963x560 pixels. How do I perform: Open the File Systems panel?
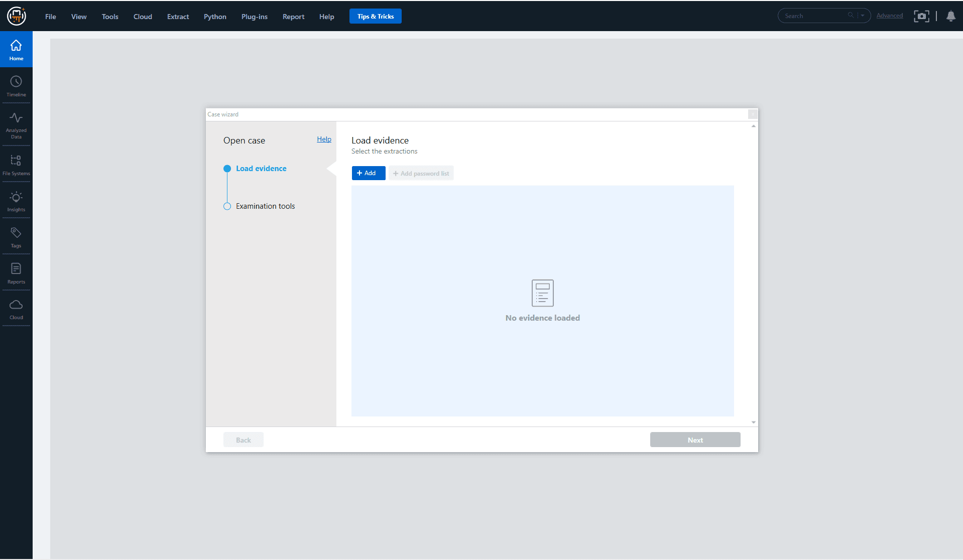click(x=16, y=165)
